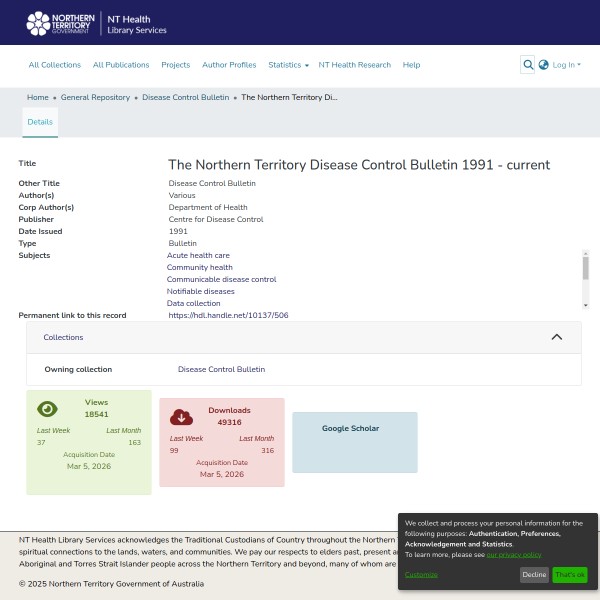Open the Google Scholar panel
This screenshot has width=600, height=600.
[351, 428]
